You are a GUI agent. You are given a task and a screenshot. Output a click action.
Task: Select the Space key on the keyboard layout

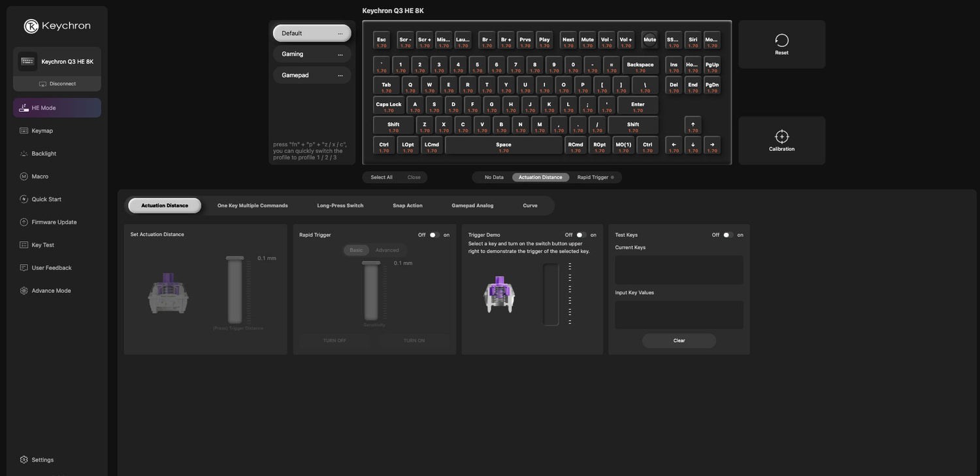click(x=503, y=145)
